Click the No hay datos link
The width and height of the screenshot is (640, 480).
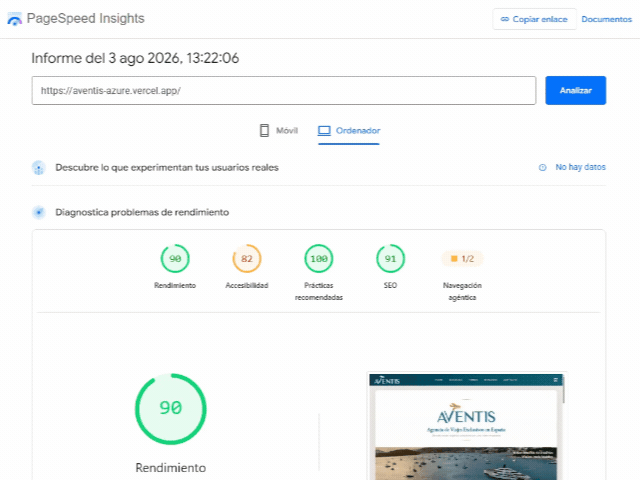click(x=580, y=167)
